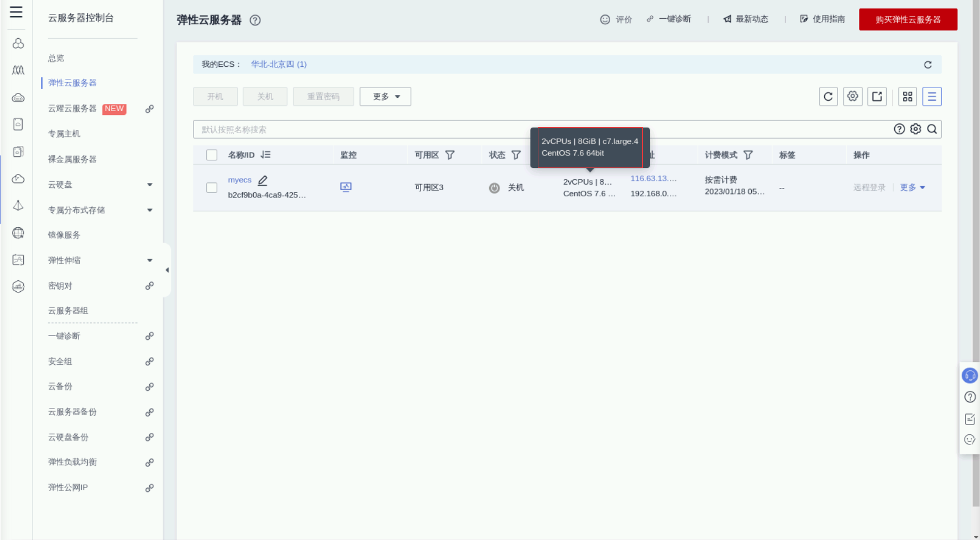Click 远程登录 for myecs
The width and height of the screenshot is (980, 540).
(869, 188)
